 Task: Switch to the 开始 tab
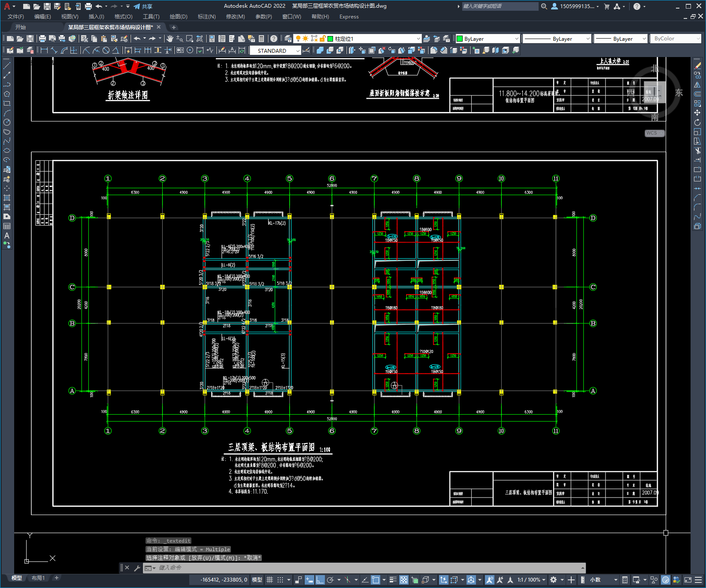21,27
